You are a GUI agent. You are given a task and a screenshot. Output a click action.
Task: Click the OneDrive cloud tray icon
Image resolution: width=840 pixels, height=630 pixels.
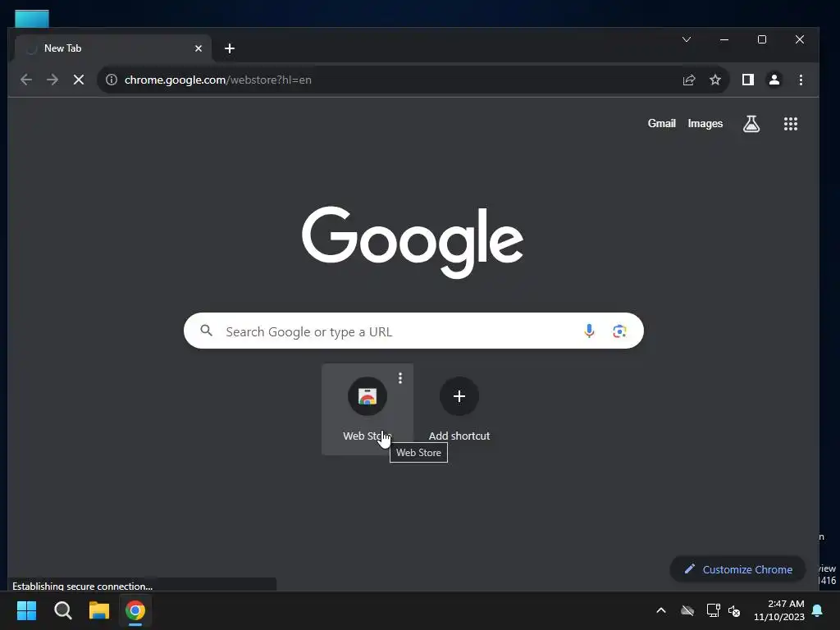point(687,610)
